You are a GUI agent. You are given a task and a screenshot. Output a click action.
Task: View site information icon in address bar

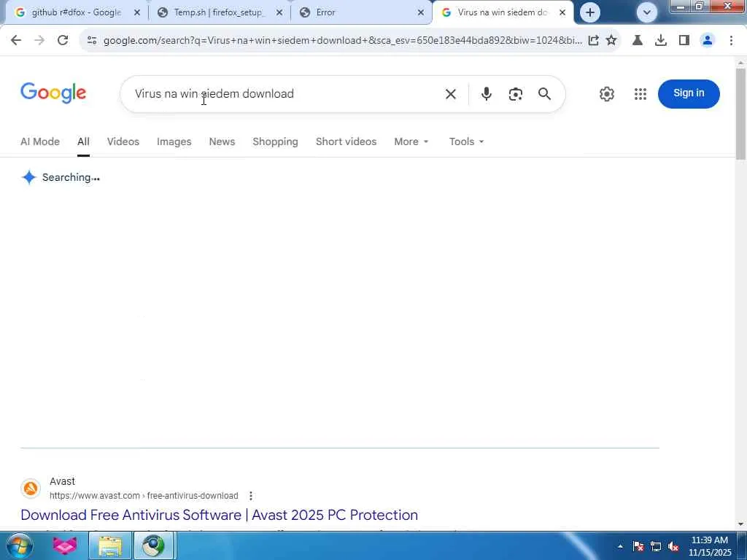click(x=92, y=41)
